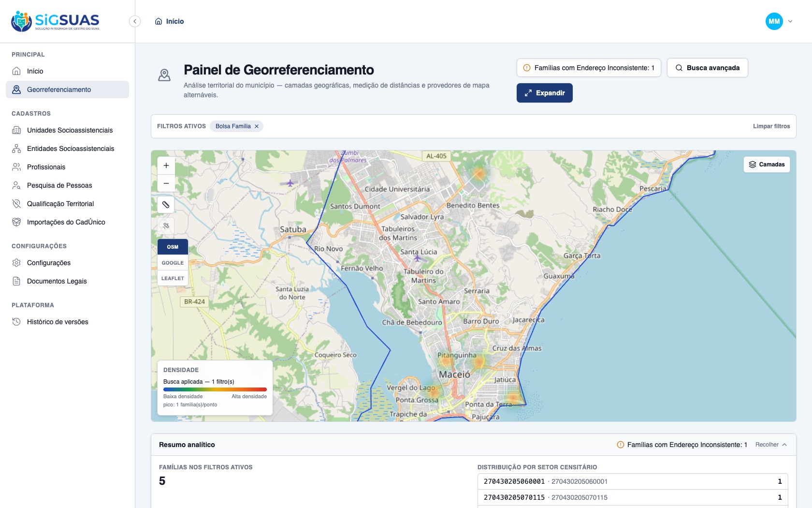Open the Entidades Socioassistenciais menu label

click(x=71, y=149)
